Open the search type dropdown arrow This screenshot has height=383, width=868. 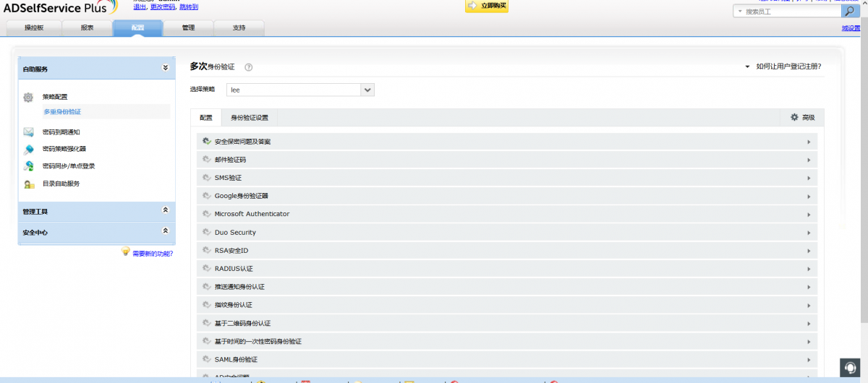(x=739, y=12)
